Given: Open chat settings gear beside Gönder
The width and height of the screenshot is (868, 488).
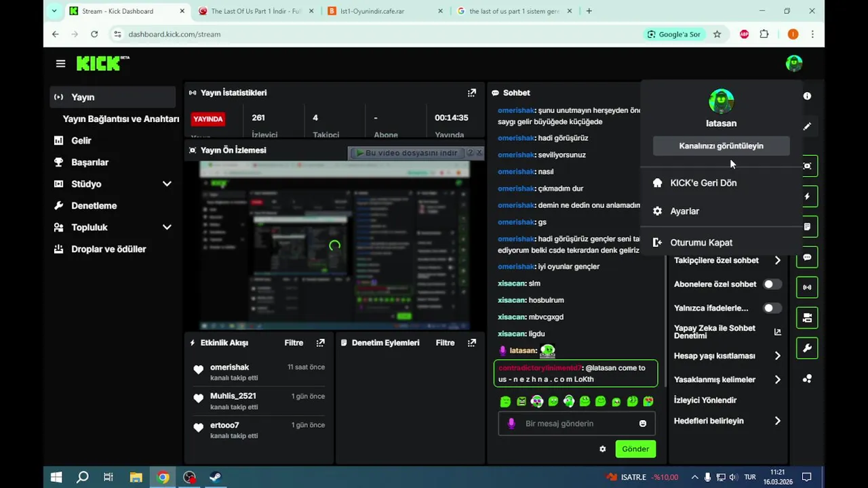Looking at the screenshot, I should point(602,449).
